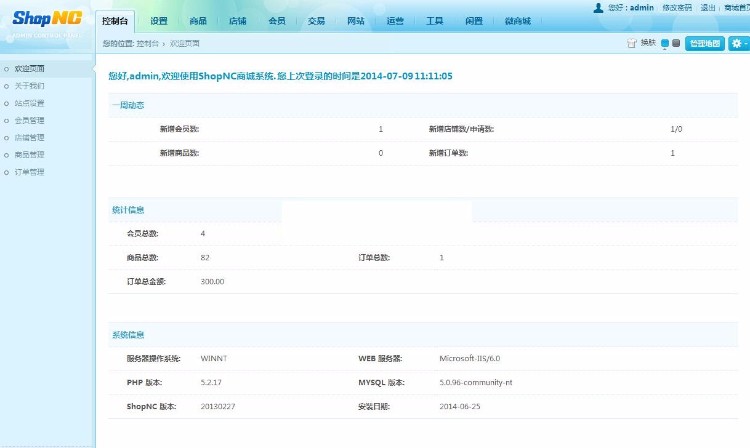Image resolution: width=750 pixels, height=448 pixels.
Task: Select the blue skin color swatch
Action: click(x=664, y=44)
